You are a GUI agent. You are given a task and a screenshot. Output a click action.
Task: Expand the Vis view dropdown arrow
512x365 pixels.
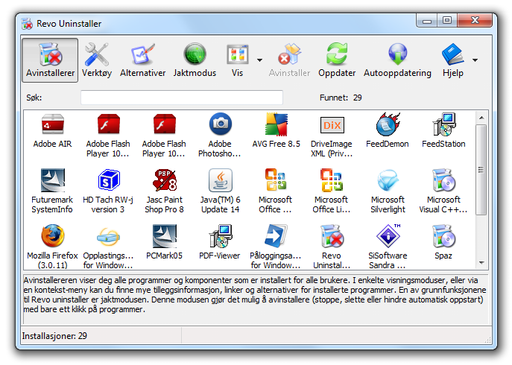pyautogui.click(x=259, y=60)
